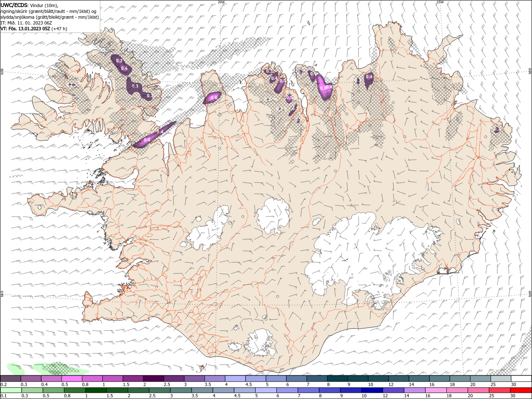Click the initial time 'IT: Mið. 11. 01. 2023 06Z'

(26, 23)
